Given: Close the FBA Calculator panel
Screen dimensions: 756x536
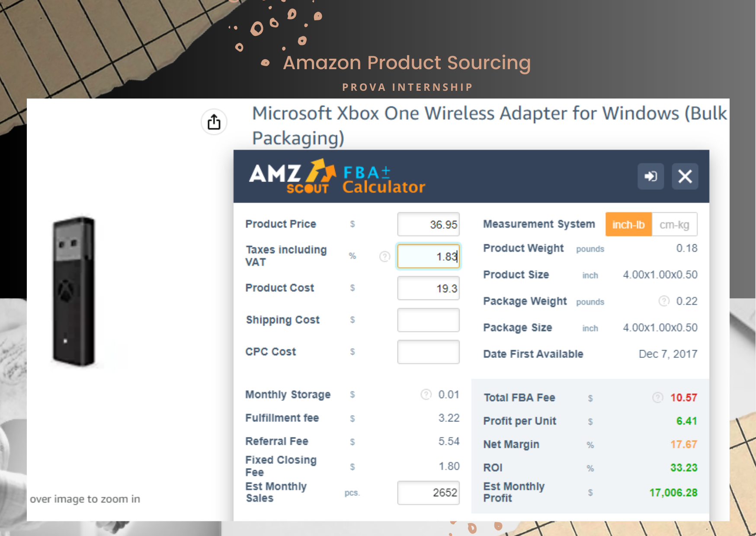Looking at the screenshot, I should pyautogui.click(x=685, y=176).
